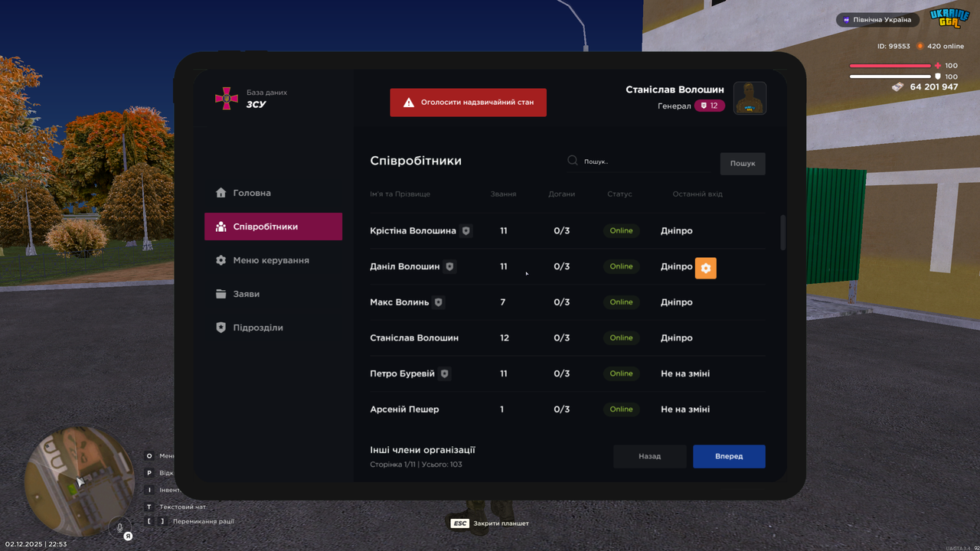The width and height of the screenshot is (980, 551).
Task: Click the white armor bar
Action: [x=890, y=77]
